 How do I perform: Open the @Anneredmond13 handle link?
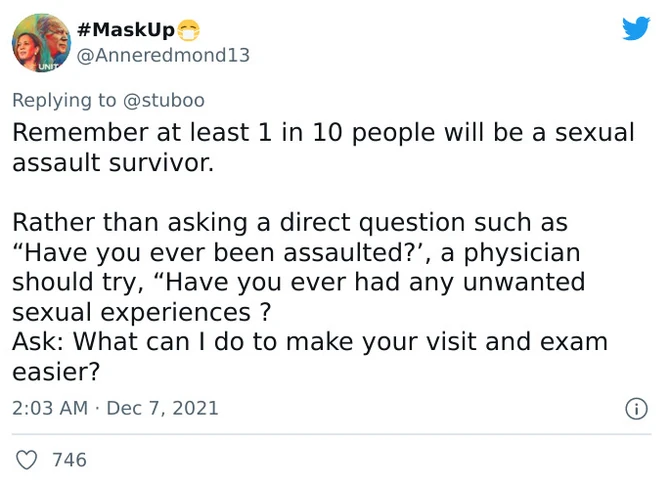(164, 55)
